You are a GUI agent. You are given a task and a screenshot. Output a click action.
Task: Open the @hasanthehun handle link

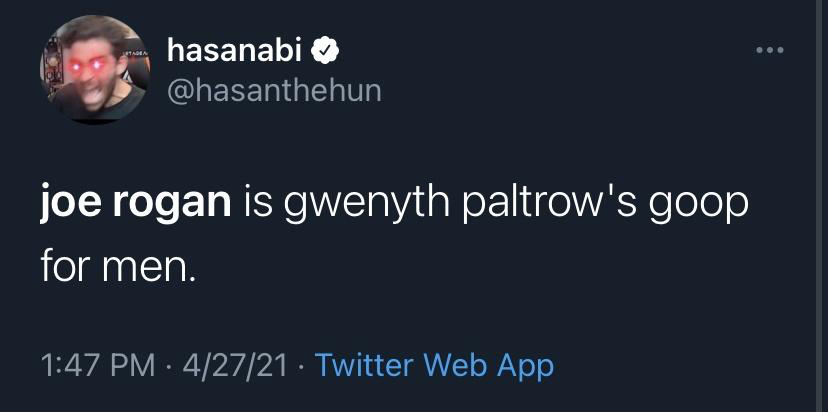coord(273,90)
